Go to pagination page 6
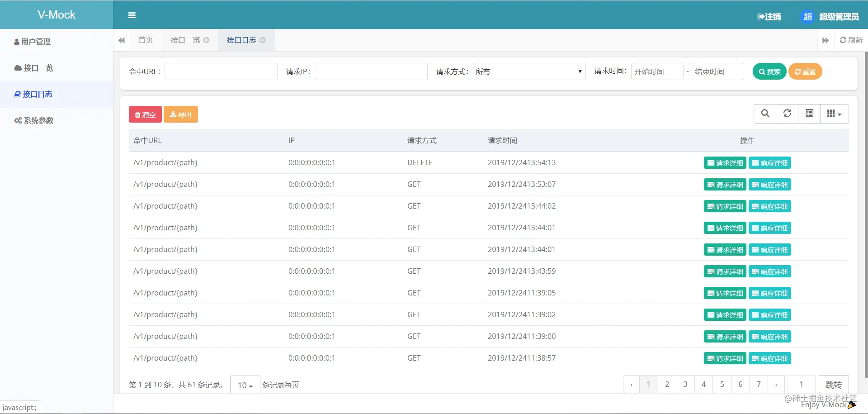The image size is (868, 414). click(x=741, y=385)
